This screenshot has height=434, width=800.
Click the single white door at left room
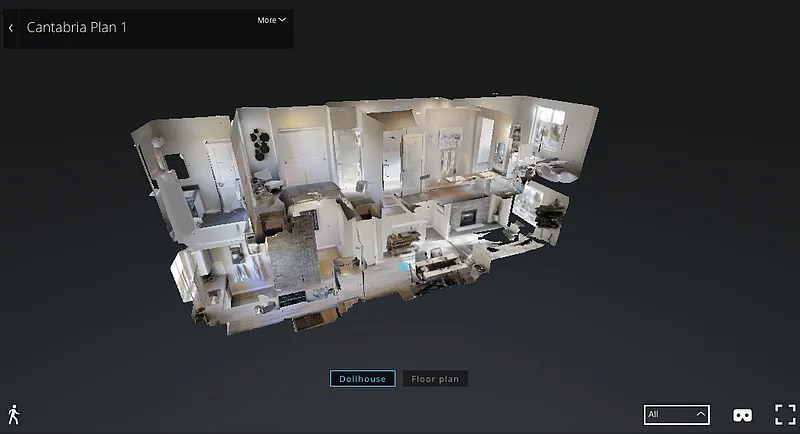point(219,170)
